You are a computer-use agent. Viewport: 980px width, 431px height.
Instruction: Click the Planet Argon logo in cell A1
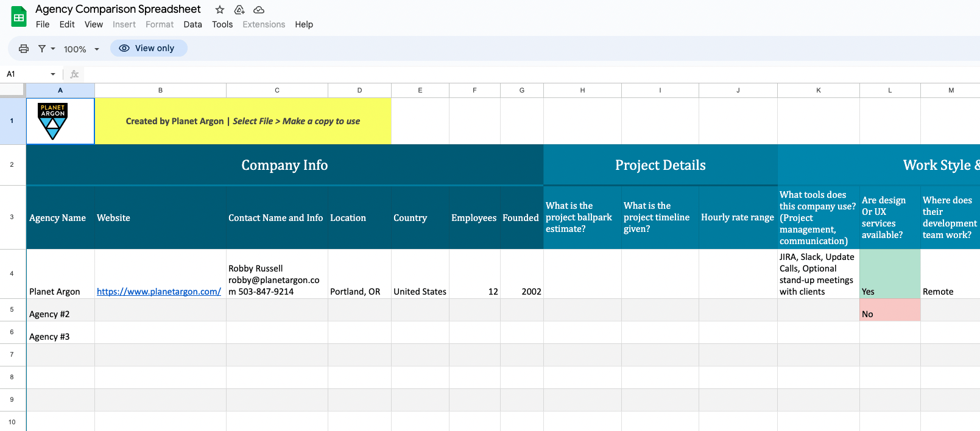tap(53, 121)
